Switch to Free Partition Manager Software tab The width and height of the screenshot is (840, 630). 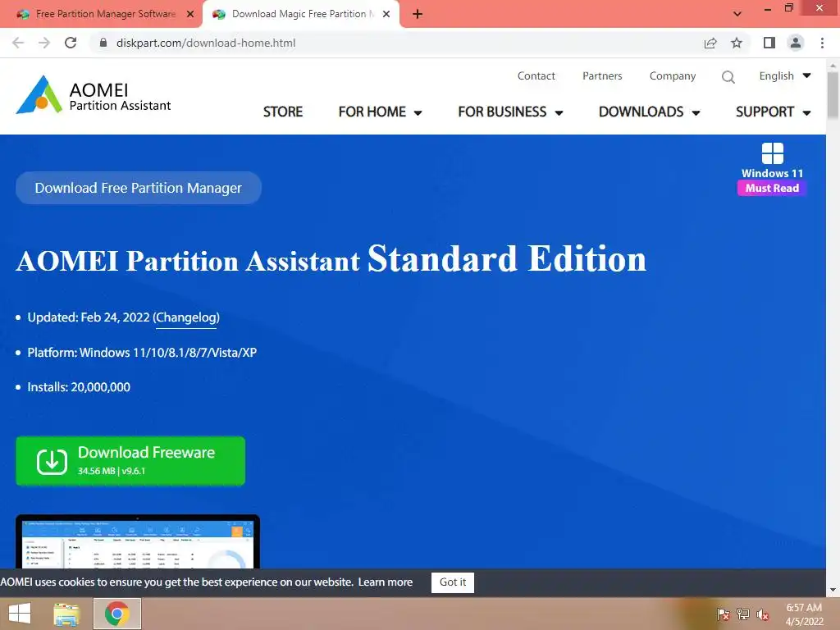(101, 15)
